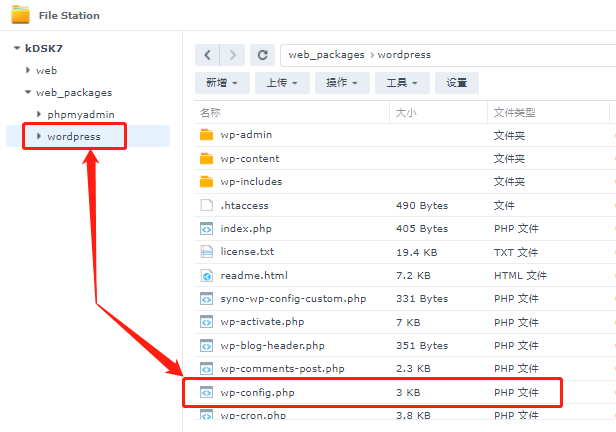Screen dimensions: 616x432
Task: Select syno-wp-config-custom.php file name
Action: point(293,299)
